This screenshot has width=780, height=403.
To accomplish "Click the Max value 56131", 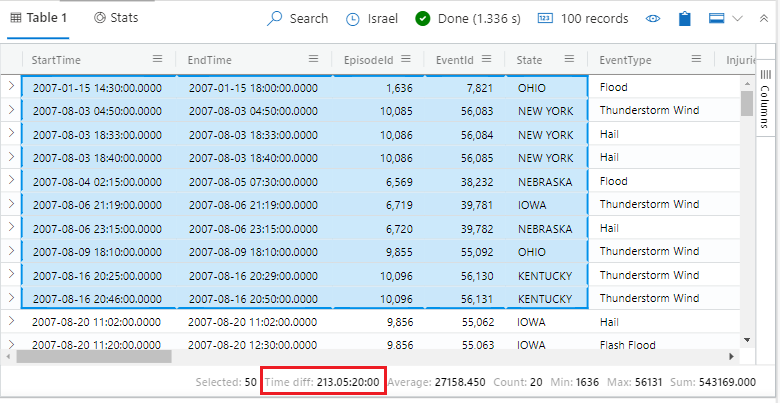I will click(648, 382).
